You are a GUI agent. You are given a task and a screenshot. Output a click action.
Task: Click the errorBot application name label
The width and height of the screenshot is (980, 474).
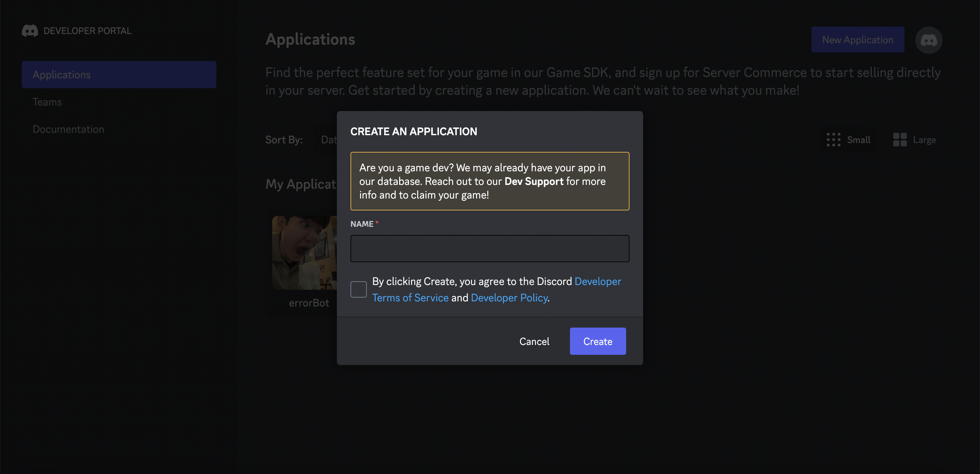pyautogui.click(x=309, y=303)
